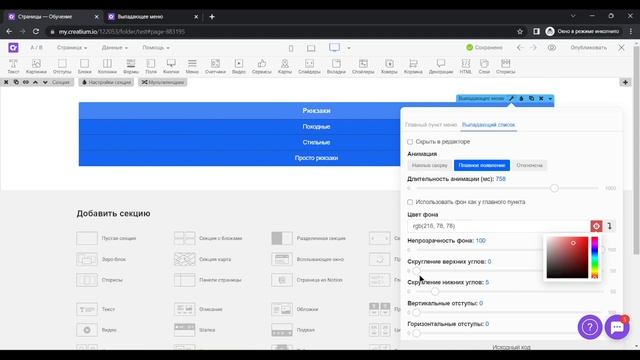Toggle Использовать фон как у главного пункта checkbox
640x360 pixels.
(410, 202)
